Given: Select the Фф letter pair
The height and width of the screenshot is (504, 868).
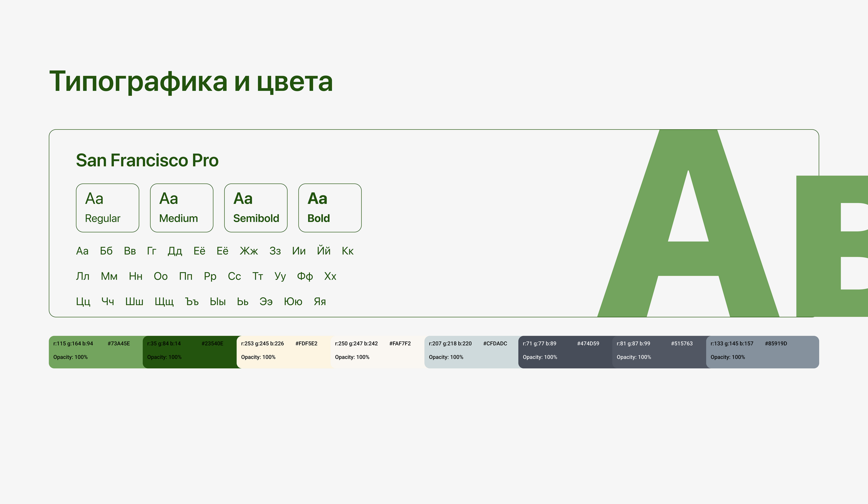Looking at the screenshot, I should click(305, 276).
